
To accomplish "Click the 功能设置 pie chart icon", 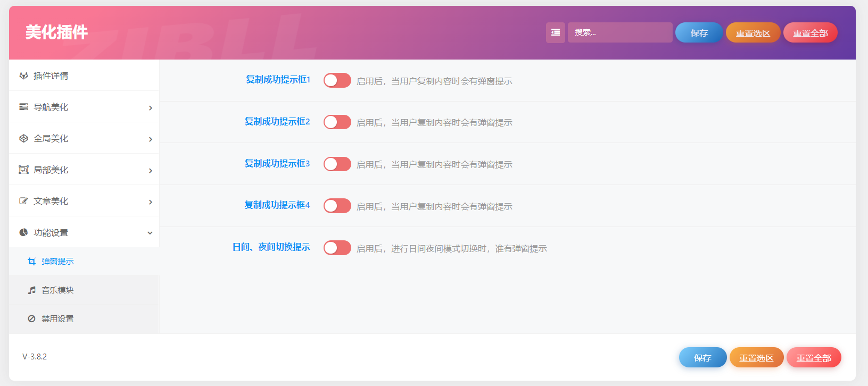I will click(23, 232).
